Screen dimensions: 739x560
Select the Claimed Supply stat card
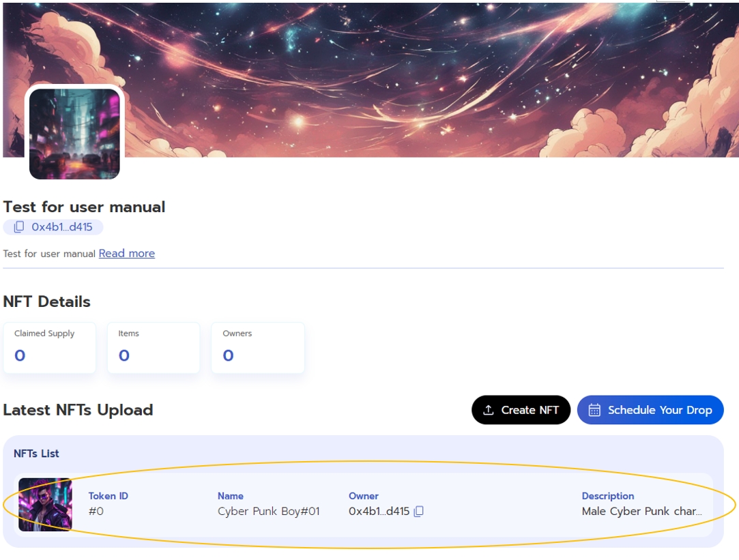[50, 348]
